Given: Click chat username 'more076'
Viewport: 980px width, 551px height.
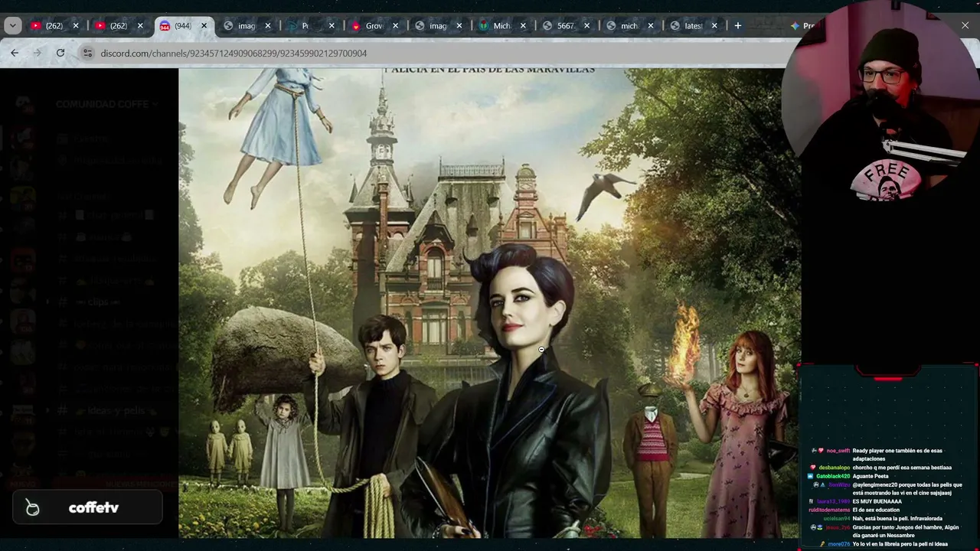Looking at the screenshot, I should coord(839,544).
